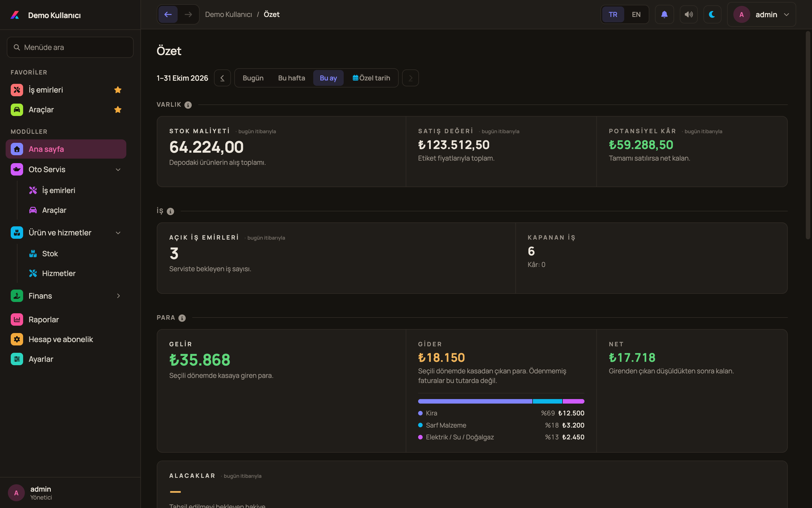This screenshot has height=508, width=812.
Task: Select the Bu hafta period tab
Action: (x=292, y=78)
